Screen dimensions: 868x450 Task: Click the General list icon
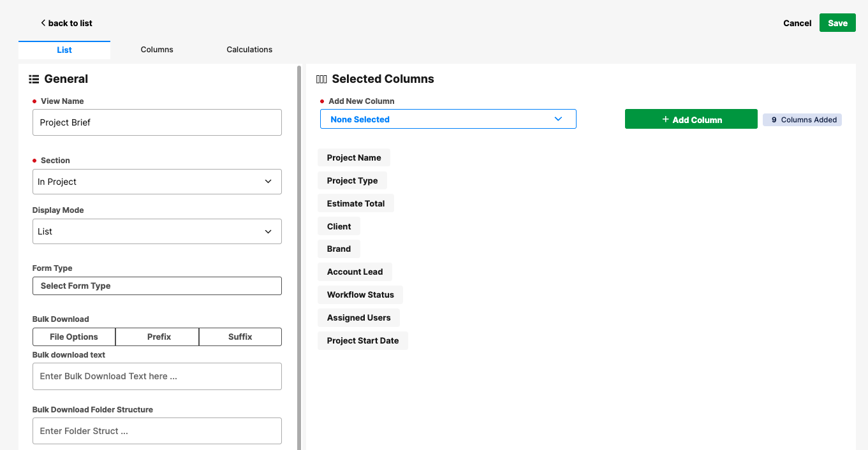click(x=34, y=80)
